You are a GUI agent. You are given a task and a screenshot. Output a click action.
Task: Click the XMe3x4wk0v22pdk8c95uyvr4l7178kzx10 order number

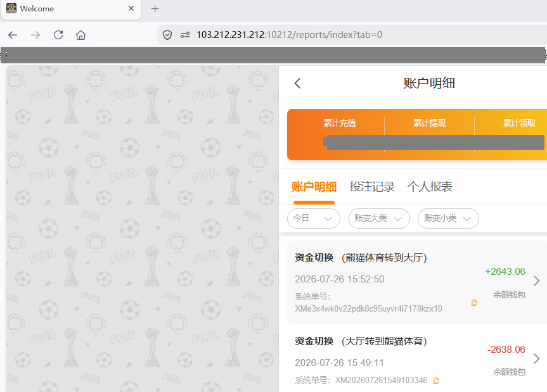(x=368, y=308)
